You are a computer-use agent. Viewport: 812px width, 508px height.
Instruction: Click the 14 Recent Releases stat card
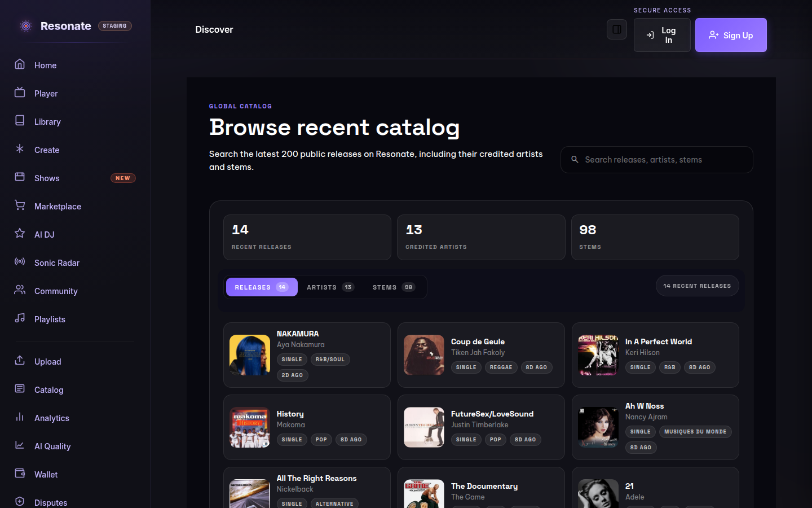(x=307, y=237)
